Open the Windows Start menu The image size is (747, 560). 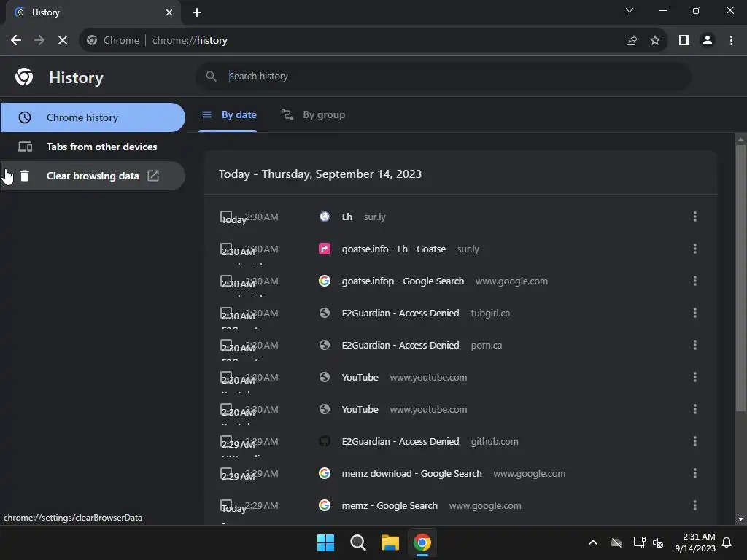click(326, 542)
